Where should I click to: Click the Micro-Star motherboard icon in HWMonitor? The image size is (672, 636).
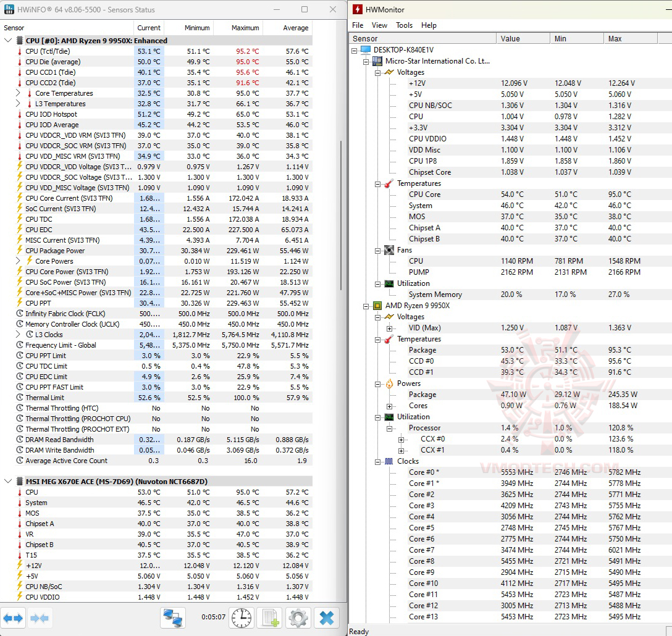tap(377, 61)
